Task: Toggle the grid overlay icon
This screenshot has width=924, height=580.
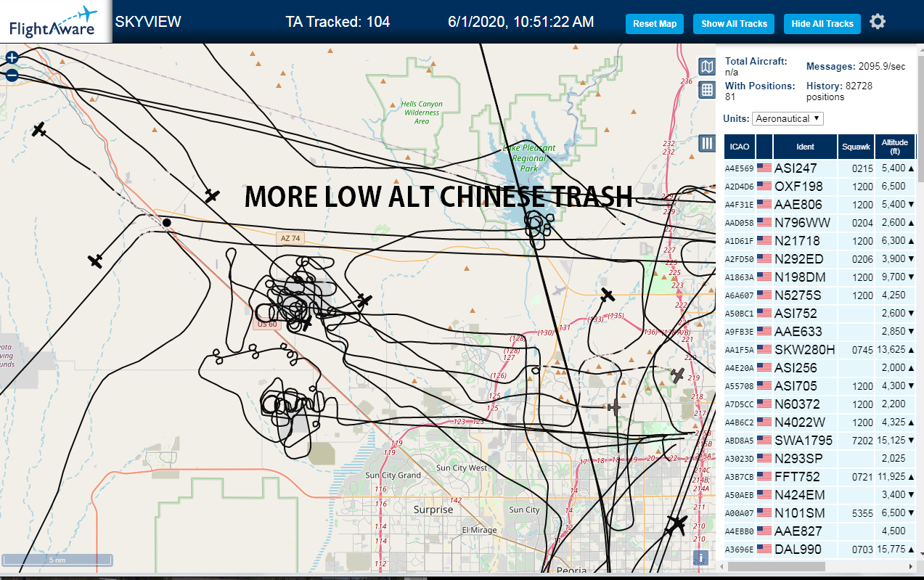Action: [x=707, y=90]
